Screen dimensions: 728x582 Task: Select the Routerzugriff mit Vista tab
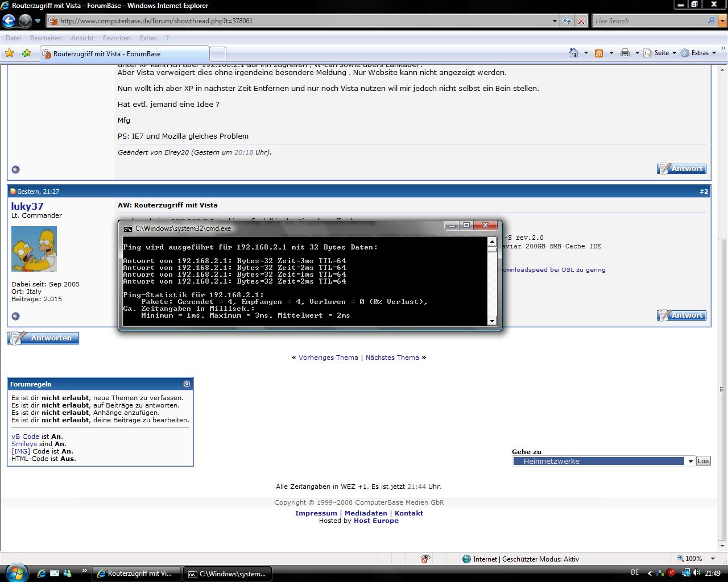click(124, 54)
